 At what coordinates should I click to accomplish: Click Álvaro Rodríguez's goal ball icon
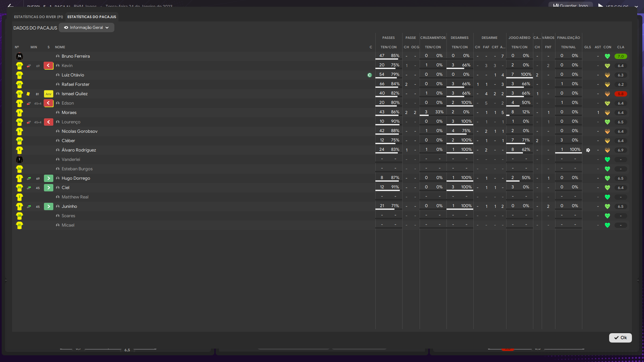588,150
